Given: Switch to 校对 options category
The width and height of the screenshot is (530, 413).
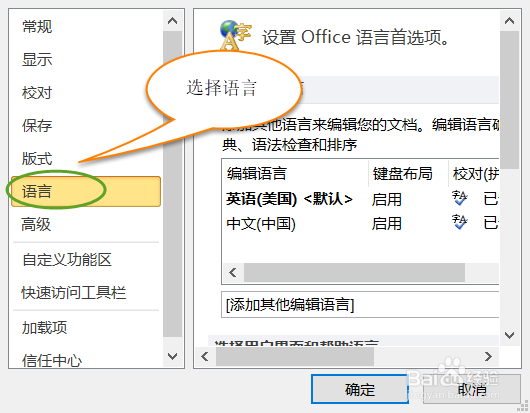Looking at the screenshot, I should [x=37, y=92].
